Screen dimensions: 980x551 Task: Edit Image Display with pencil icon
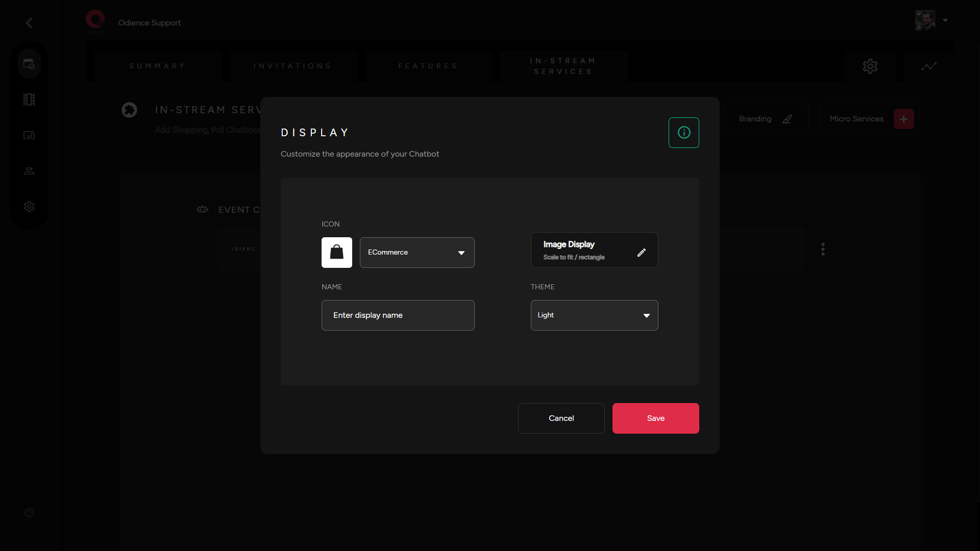pos(641,252)
